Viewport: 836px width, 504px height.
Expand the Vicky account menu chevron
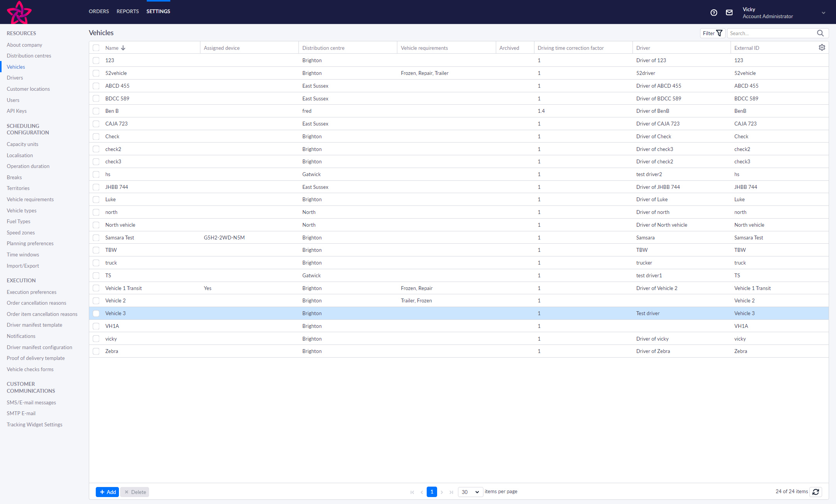[823, 13]
